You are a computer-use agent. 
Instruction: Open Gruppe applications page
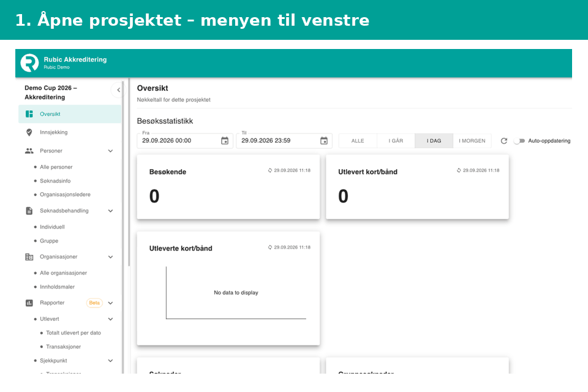pyautogui.click(x=49, y=241)
